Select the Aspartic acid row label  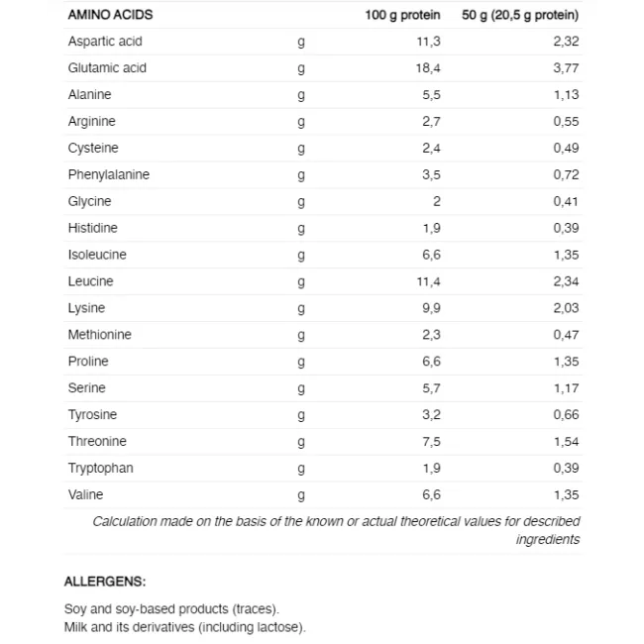click(105, 42)
